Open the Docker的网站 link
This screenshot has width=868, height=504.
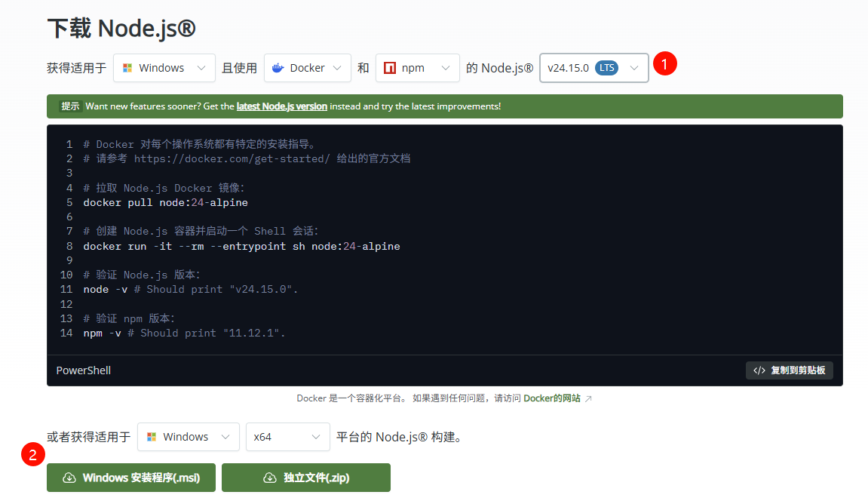552,398
